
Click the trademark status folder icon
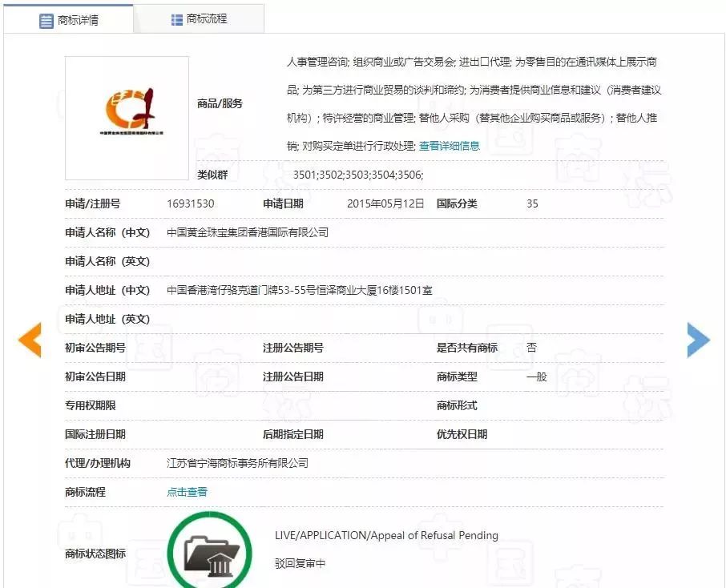point(210,552)
